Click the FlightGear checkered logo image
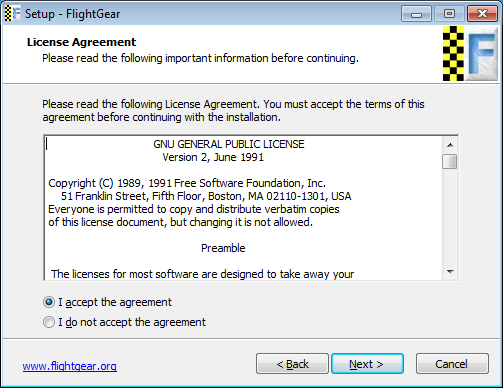This screenshot has height=388, width=503. click(470, 54)
